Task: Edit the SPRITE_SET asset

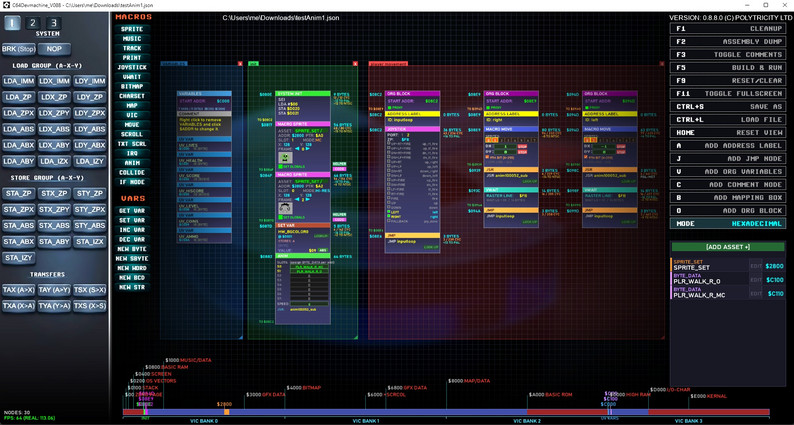Action: point(756,265)
